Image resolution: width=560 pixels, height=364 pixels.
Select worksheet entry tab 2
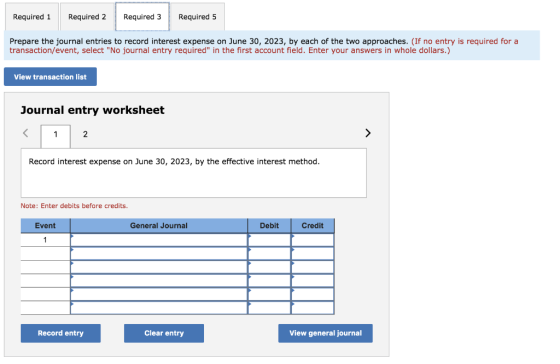[x=85, y=134]
